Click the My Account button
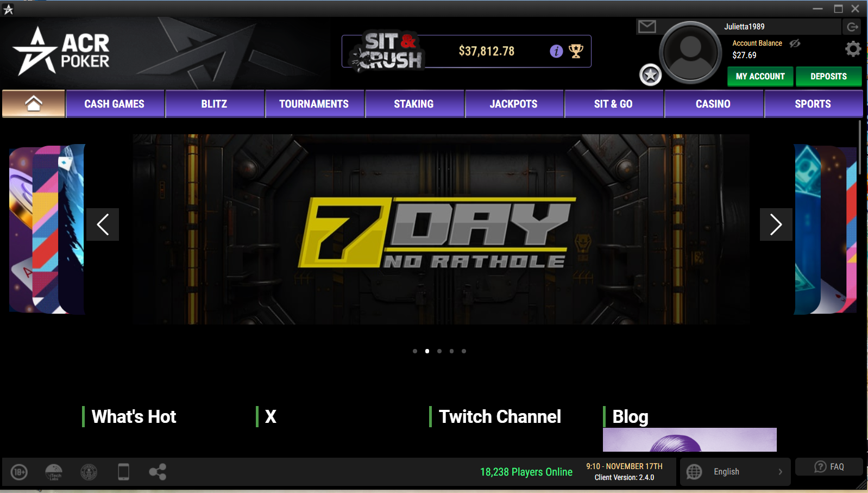 [760, 77]
